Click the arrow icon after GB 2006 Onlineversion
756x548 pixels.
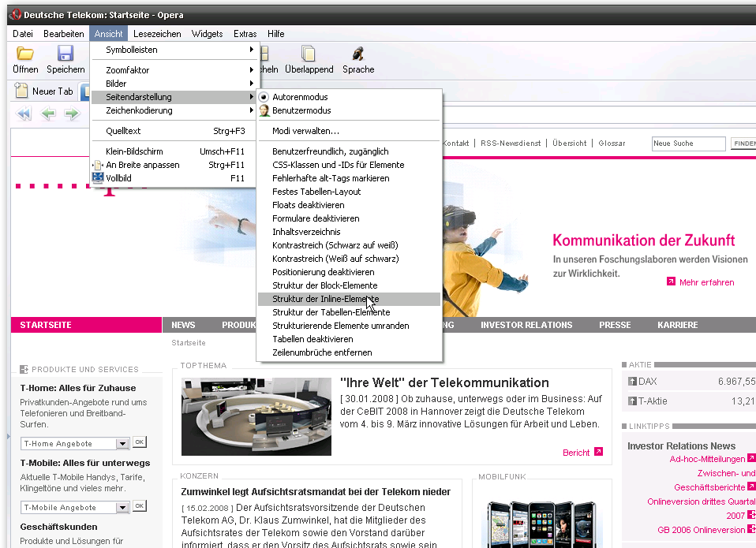pos(751,529)
